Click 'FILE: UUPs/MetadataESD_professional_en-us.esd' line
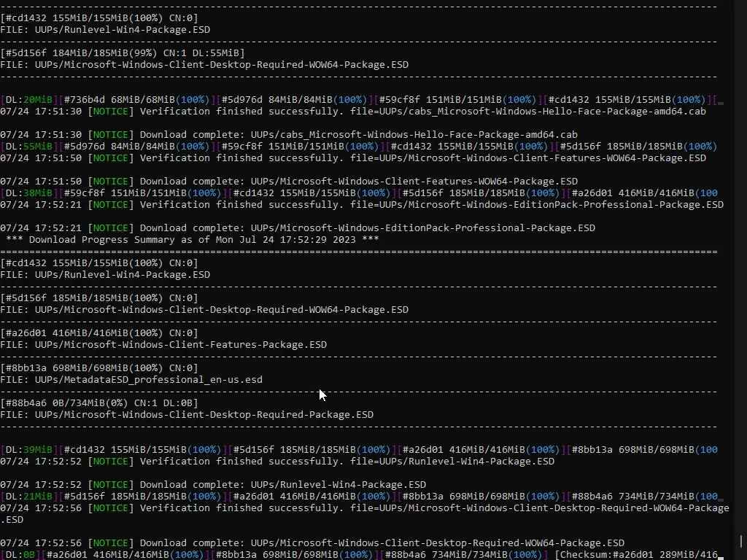 pyautogui.click(x=131, y=379)
